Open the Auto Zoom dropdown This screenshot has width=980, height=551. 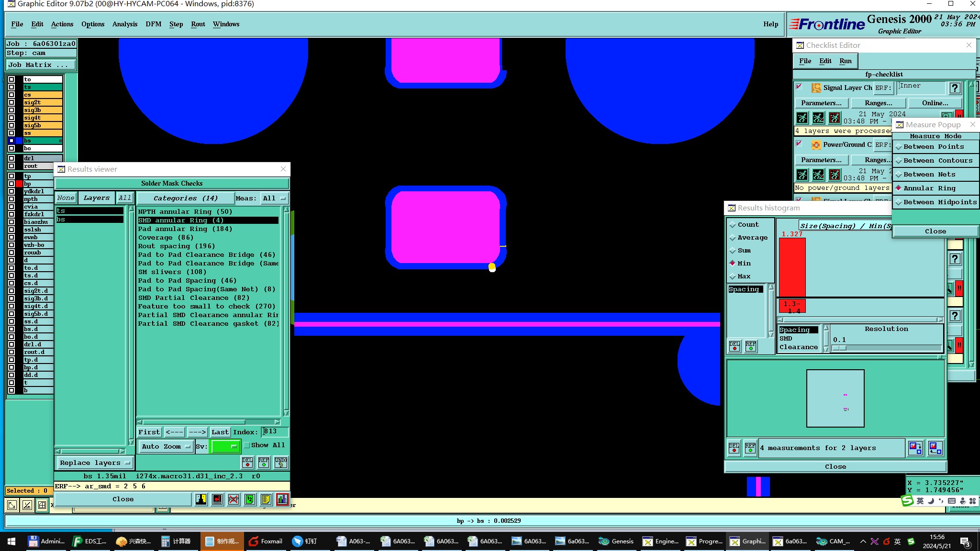[x=166, y=446]
